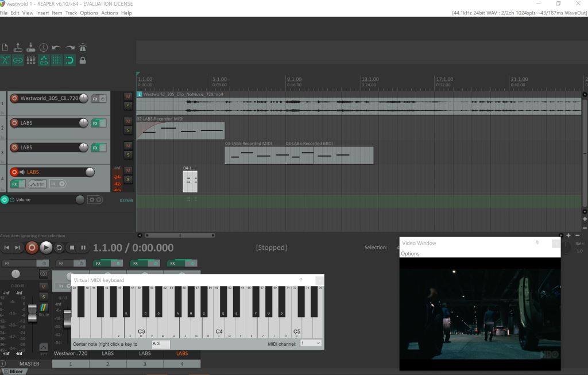This screenshot has height=375, width=588.
Task: Mute the Westworld video track
Action: click(128, 96)
